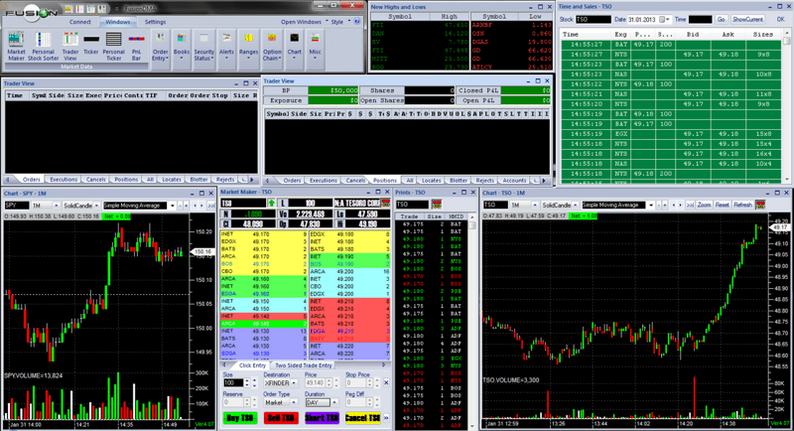The image size is (794, 431).
Task: Open SPY chart SolidCandle style dropdown
Action: 96,206
